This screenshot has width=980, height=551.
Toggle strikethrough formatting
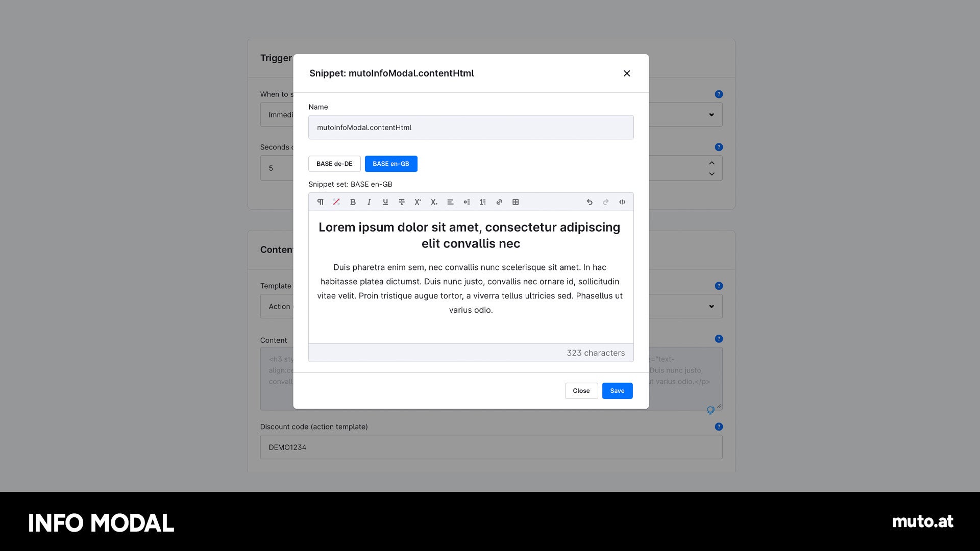(402, 202)
